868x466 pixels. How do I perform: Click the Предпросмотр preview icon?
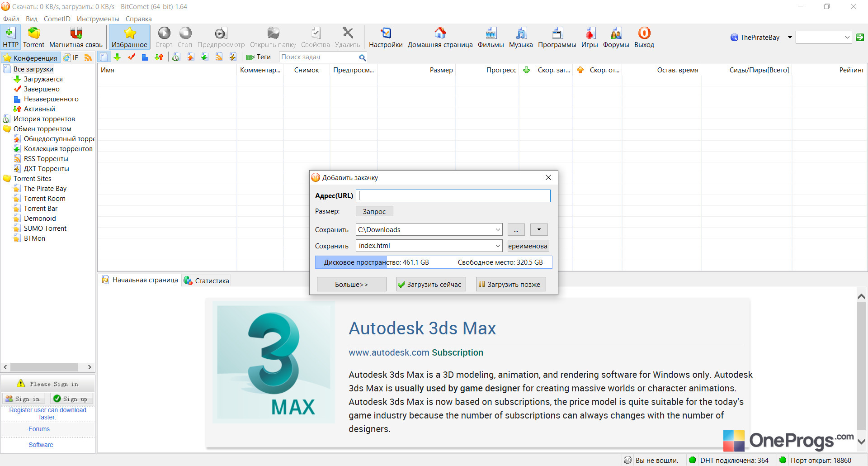tap(221, 37)
